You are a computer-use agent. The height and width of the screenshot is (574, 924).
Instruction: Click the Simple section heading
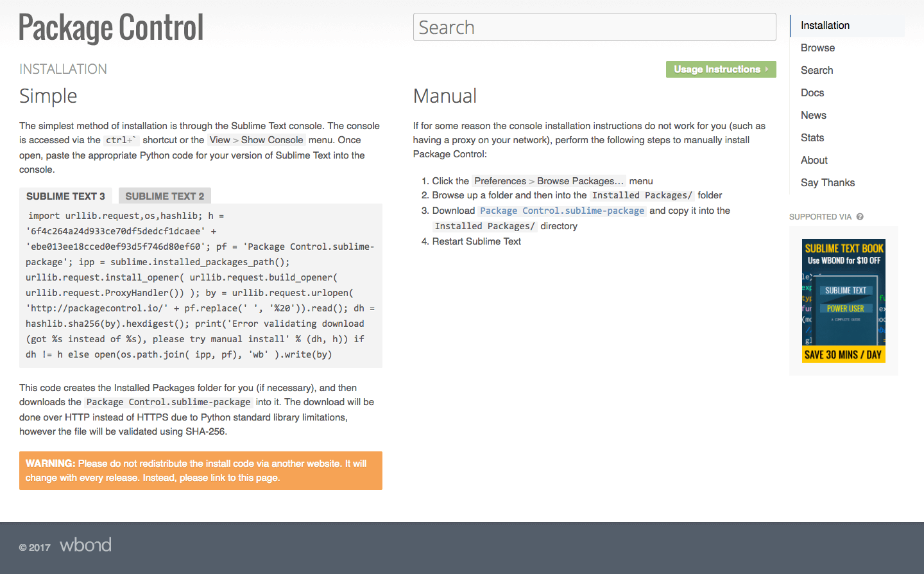coord(48,96)
